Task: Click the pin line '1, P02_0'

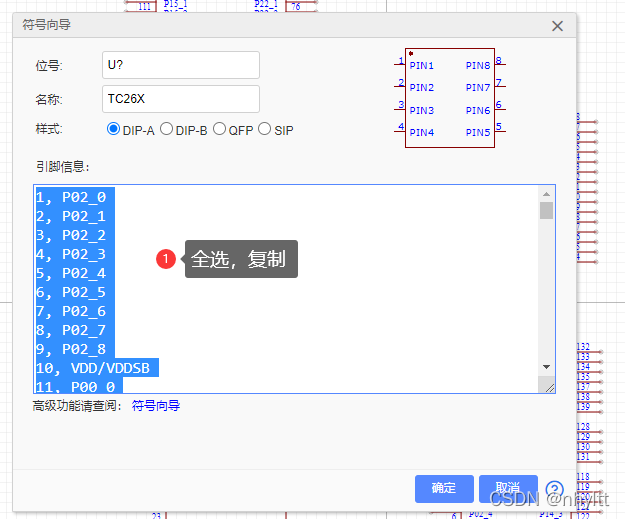Action: click(71, 197)
